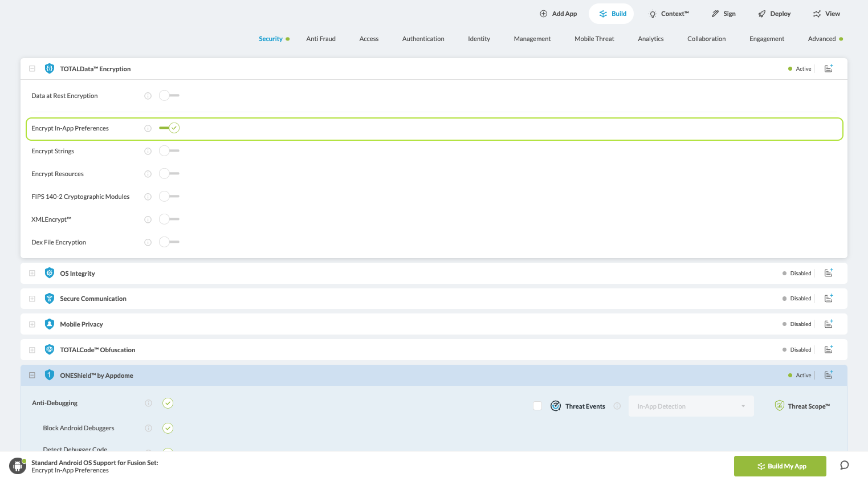Open the In-App Detection dropdown
868x481 pixels.
click(691, 406)
